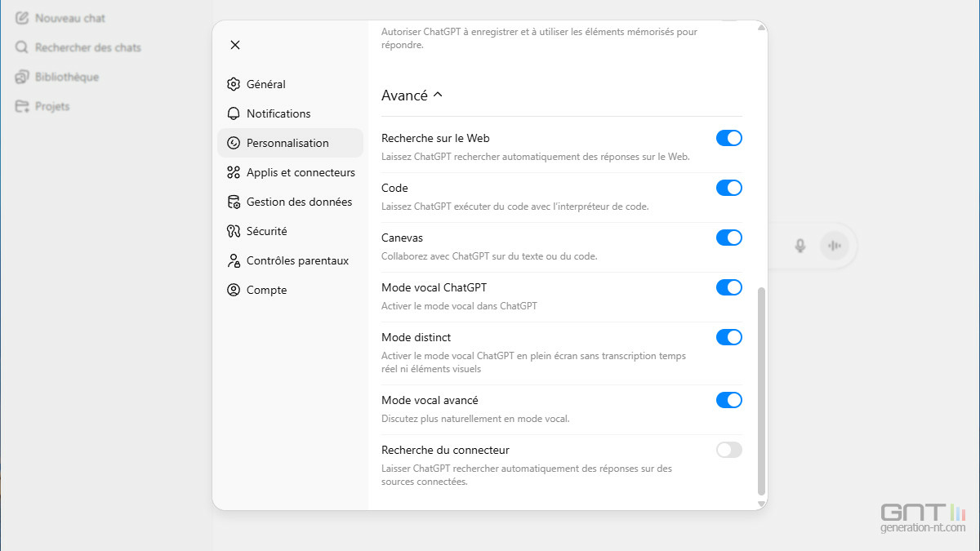Start a Nouveau chat
The width and height of the screenshot is (980, 551).
pos(69,18)
